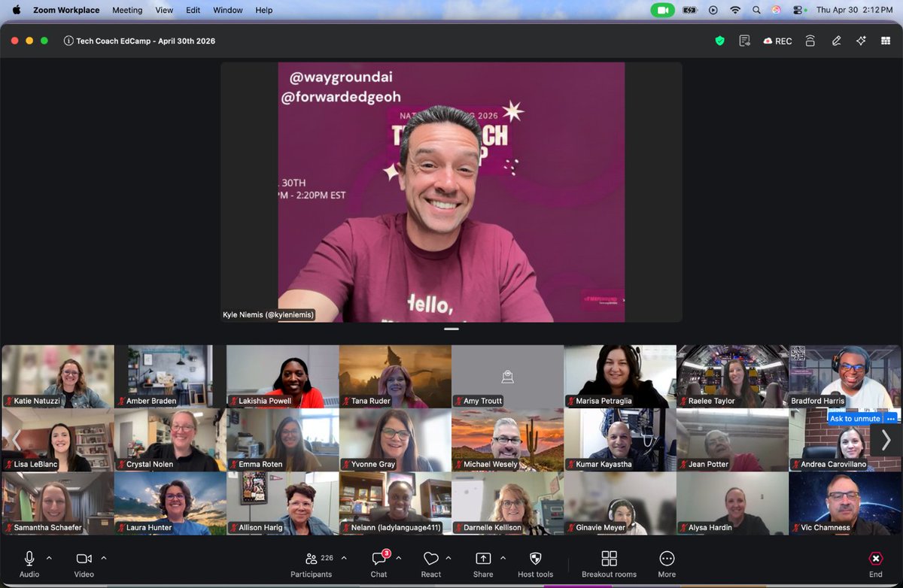903x588 pixels.
Task: Open macOS Control Center
Action: 798,10
